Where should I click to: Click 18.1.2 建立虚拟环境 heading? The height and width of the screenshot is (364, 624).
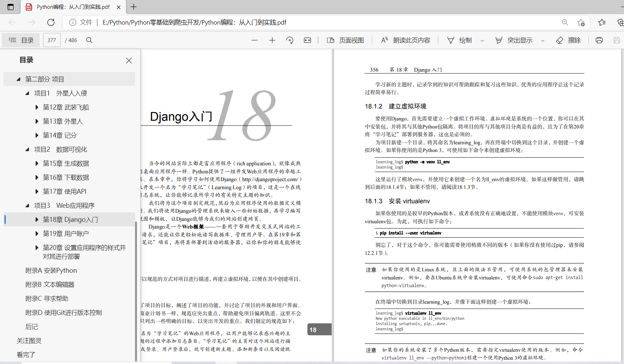[x=396, y=106]
